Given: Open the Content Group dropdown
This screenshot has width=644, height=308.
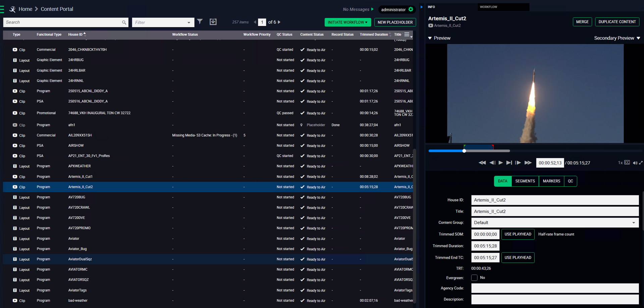Looking at the screenshot, I should pos(555,223).
